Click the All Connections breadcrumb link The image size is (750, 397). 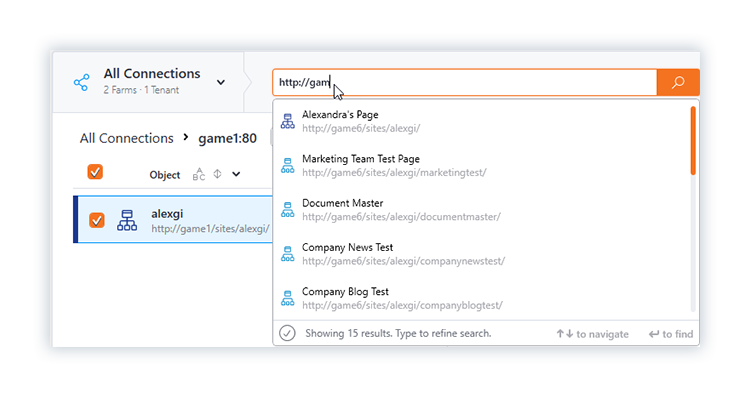[126, 138]
